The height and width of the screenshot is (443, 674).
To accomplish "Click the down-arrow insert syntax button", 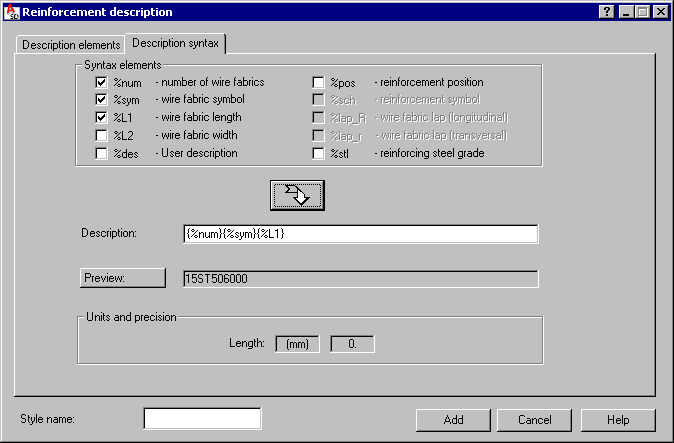I will tap(297, 196).
